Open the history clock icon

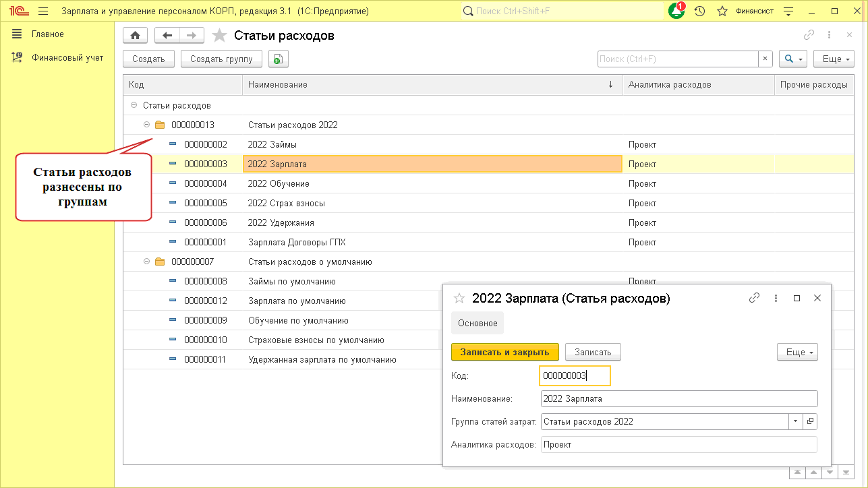(x=700, y=11)
